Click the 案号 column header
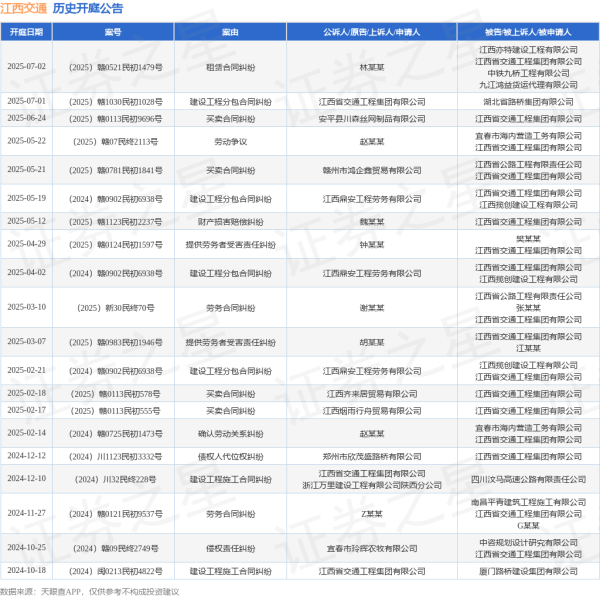The image size is (600, 597). [x=113, y=32]
